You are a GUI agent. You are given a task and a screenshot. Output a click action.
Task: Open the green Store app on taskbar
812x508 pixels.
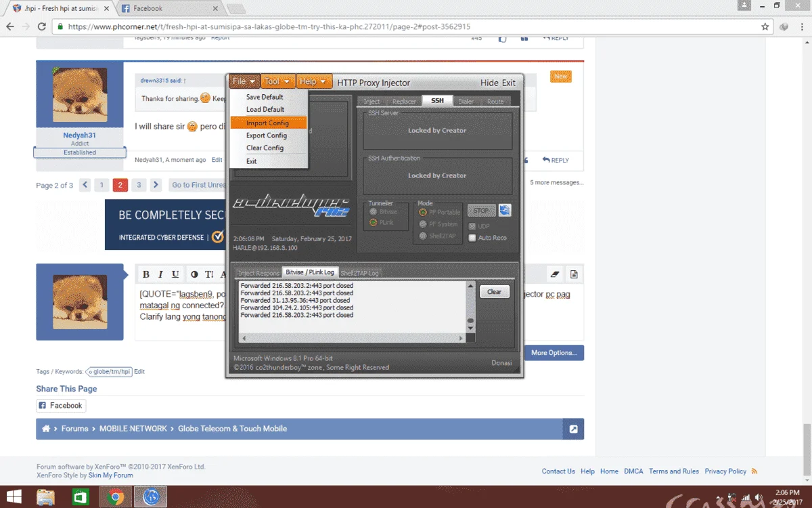[80, 497]
